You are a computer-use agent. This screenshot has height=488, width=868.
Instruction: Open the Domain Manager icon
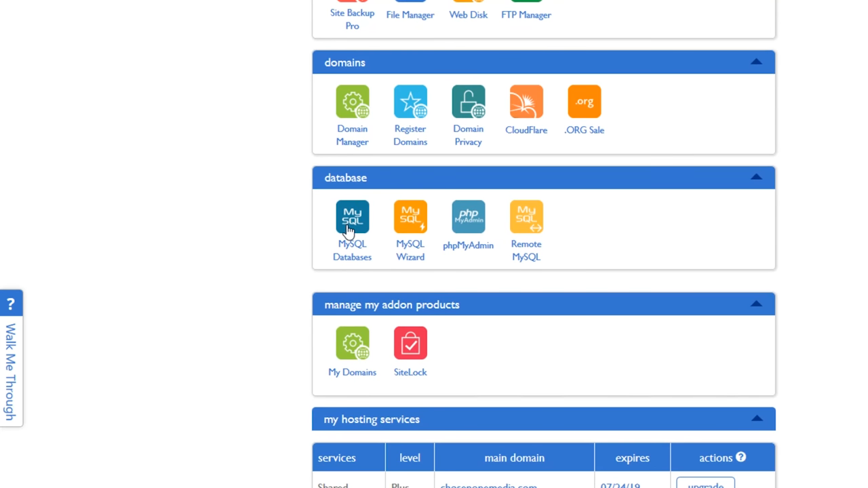(353, 102)
